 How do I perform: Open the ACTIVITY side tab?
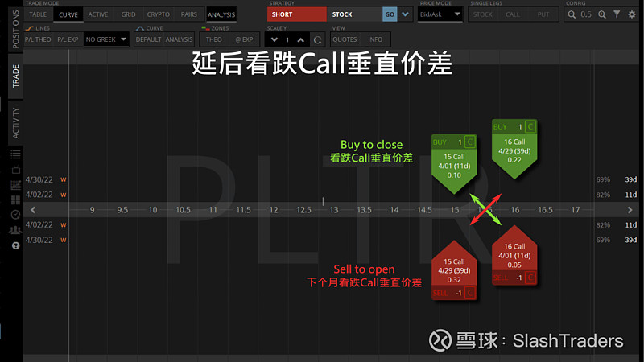coord(15,123)
